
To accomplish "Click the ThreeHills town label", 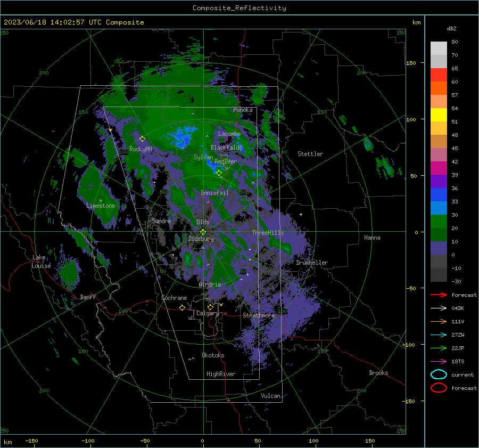I will [268, 233].
